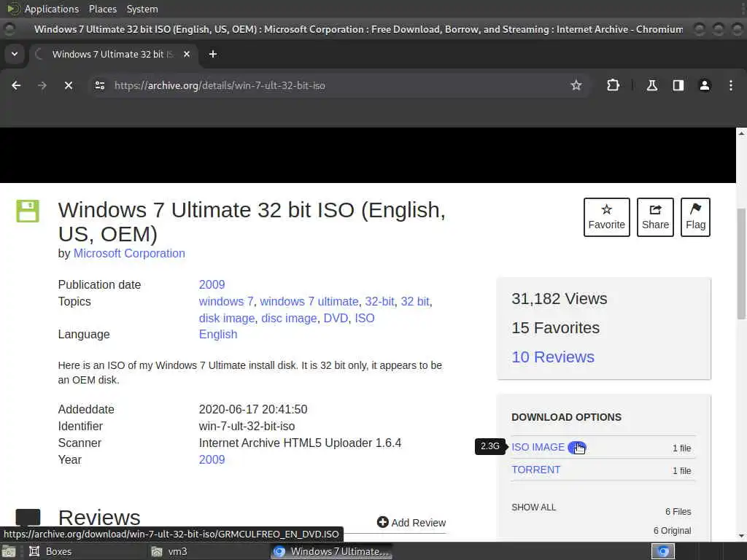Close the Windows 7 Ultimate tab

[x=187, y=54]
